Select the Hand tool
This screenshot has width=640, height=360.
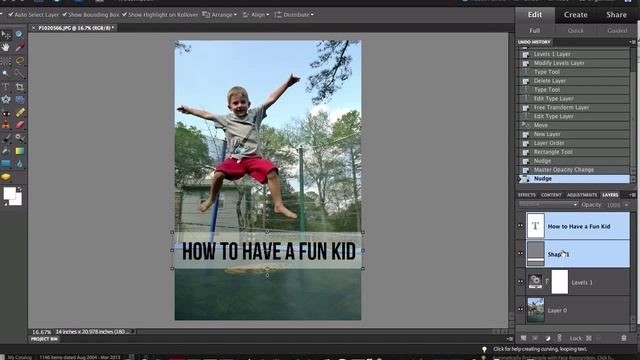pyautogui.click(x=6, y=47)
